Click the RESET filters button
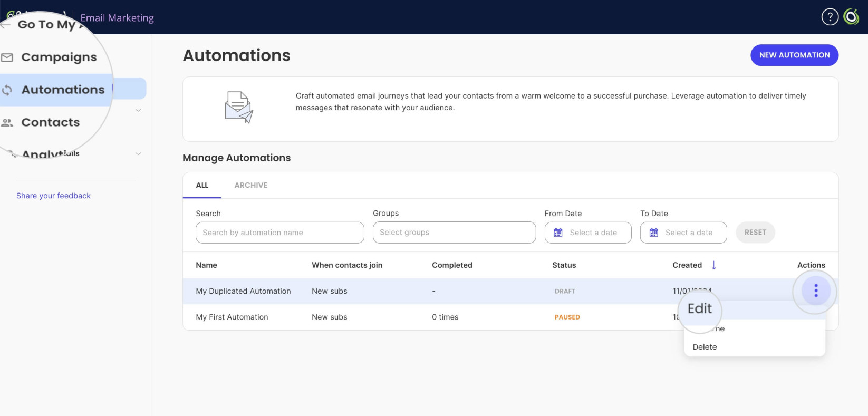 point(755,233)
